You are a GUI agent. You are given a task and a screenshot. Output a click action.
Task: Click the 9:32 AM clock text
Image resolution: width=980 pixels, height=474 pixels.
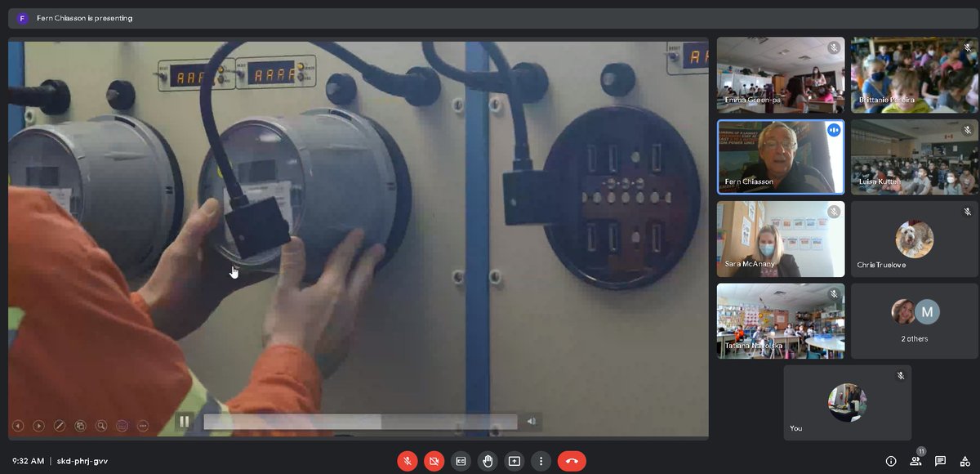click(x=28, y=461)
